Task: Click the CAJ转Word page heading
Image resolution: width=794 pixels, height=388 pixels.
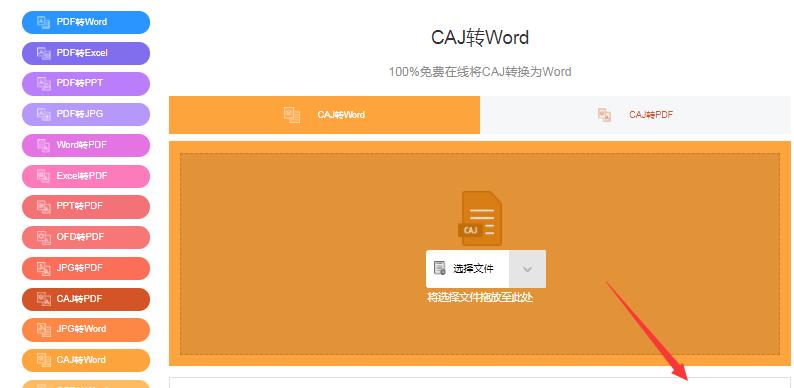Action: (x=480, y=38)
